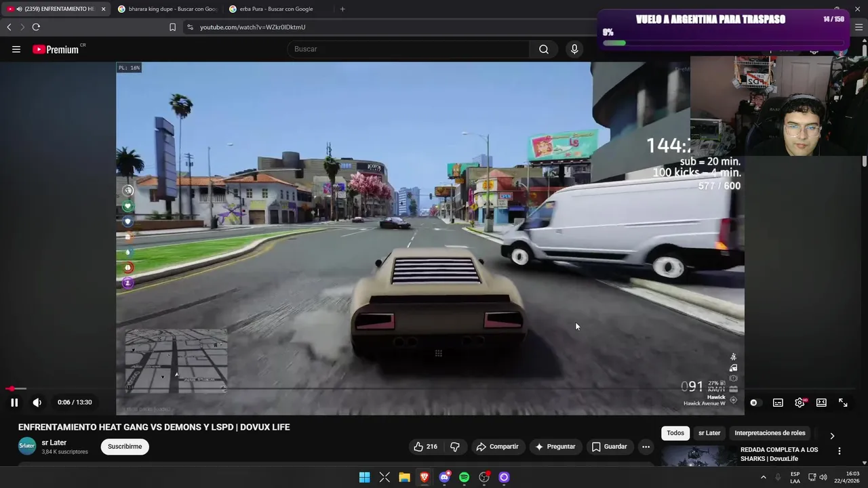Screen dimensions: 868x488
Task: Enter fullscreen mode
Action: (843, 403)
